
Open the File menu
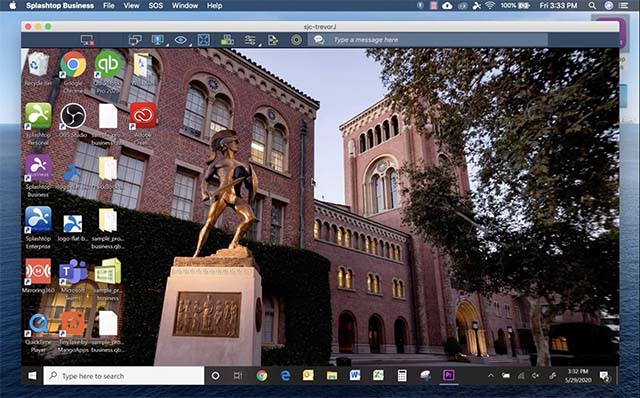pyautogui.click(x=109, y=5)
